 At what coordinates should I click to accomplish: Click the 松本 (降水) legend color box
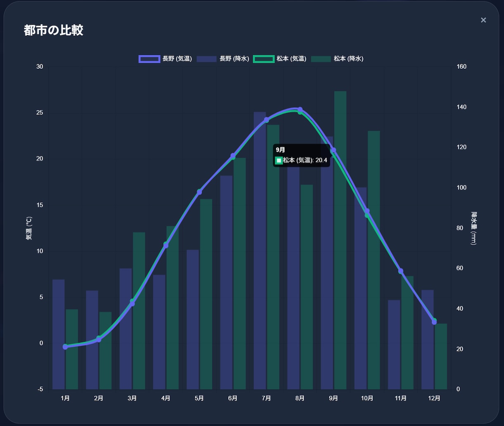click(321, 59)
